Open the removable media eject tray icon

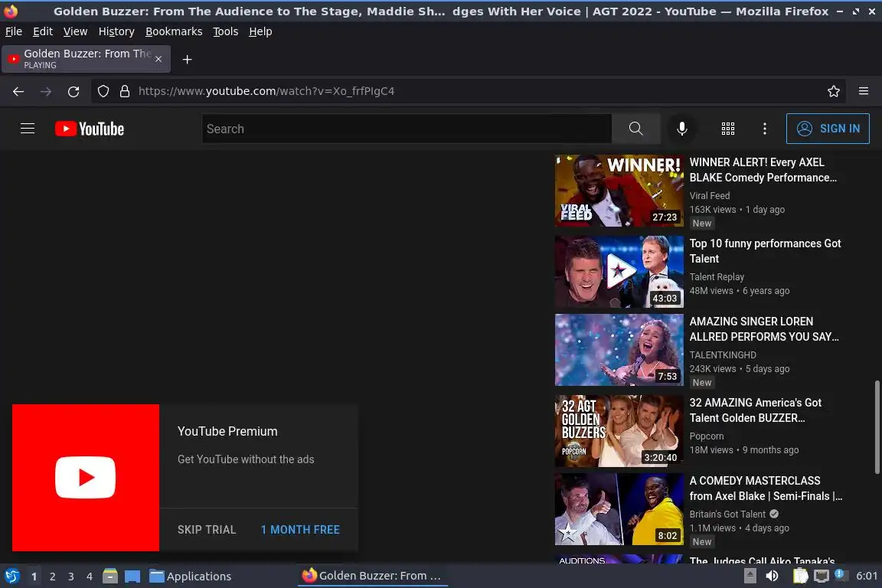pyautogui.click(x=750, y=576)
